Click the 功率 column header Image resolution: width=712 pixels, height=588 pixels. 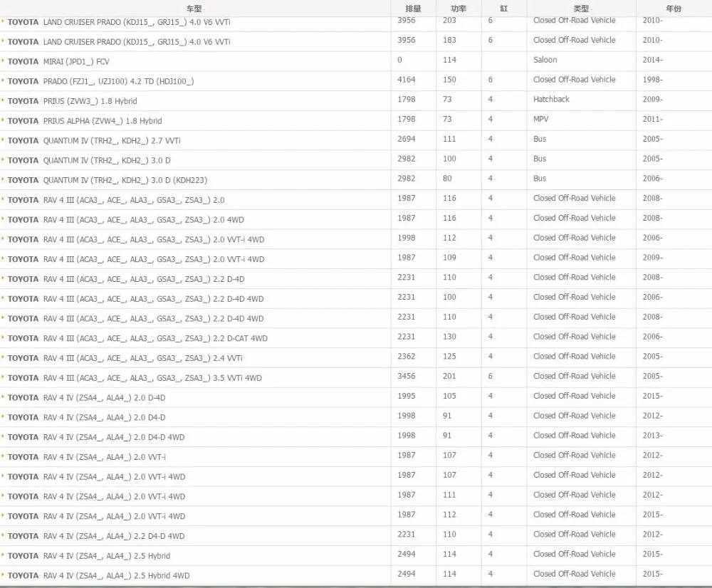pyautogui.click(x=459, y=9)
